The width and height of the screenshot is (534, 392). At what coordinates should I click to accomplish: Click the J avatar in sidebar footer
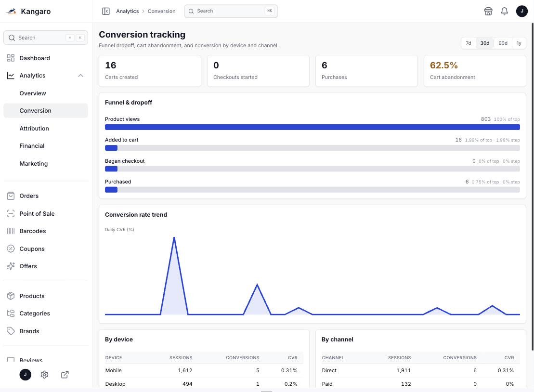click(x=25, y=375)
